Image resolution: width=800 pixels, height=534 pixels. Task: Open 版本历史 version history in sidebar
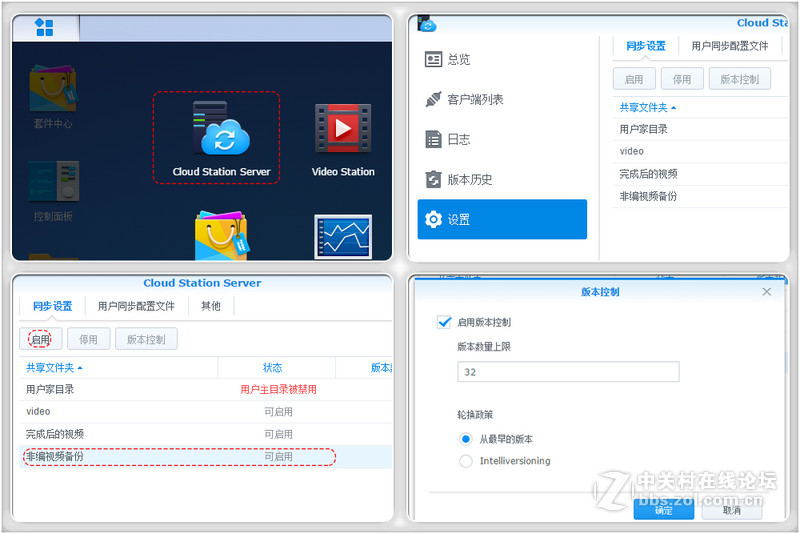pyautogui.click(x=502, y=180)
